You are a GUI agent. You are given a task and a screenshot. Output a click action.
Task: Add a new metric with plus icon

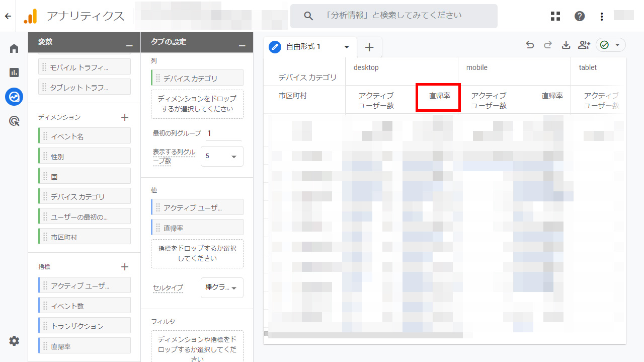pos(125,267)
